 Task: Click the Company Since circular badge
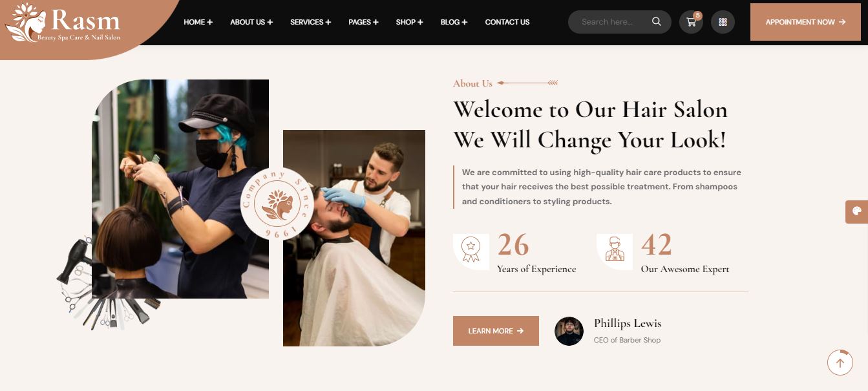coord(277,204)
